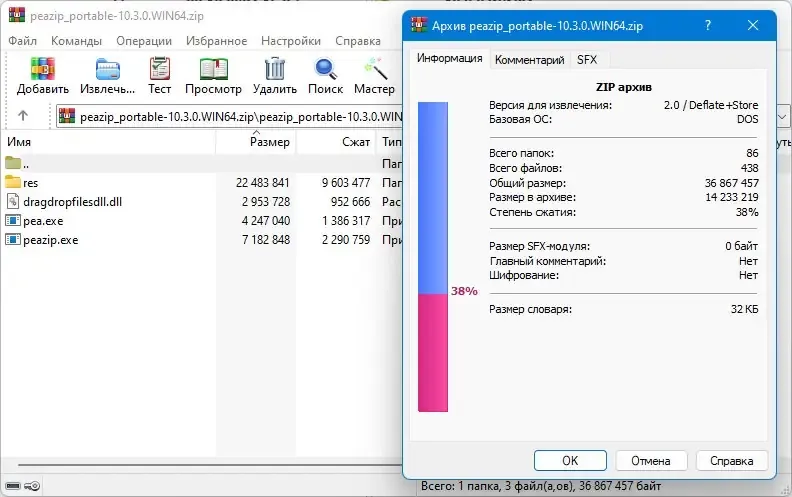Image resolution: width=792 pixels, height=497 pixels.
Task: Click the horizontal scrollbar of file list
Action: (210, 465)
